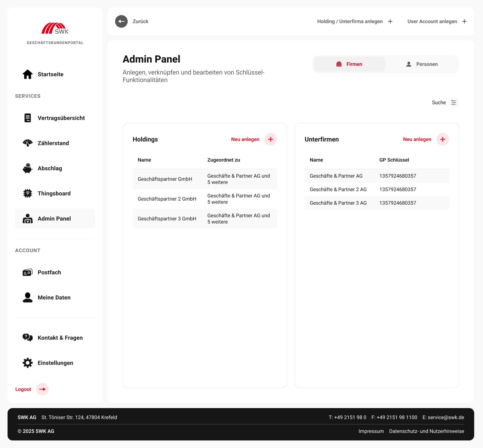
Task: Click the Zurück label
Action: point(141,21)
